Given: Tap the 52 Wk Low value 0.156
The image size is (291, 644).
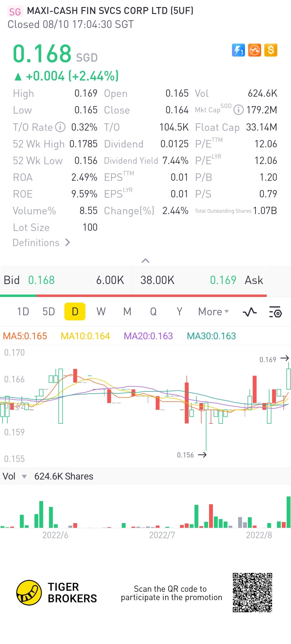Looking at the screenshot, I should tap(86, 160).
